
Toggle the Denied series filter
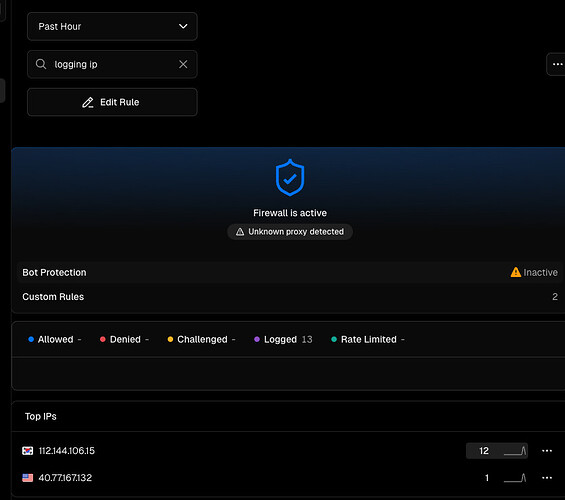(x=124, y=339)
